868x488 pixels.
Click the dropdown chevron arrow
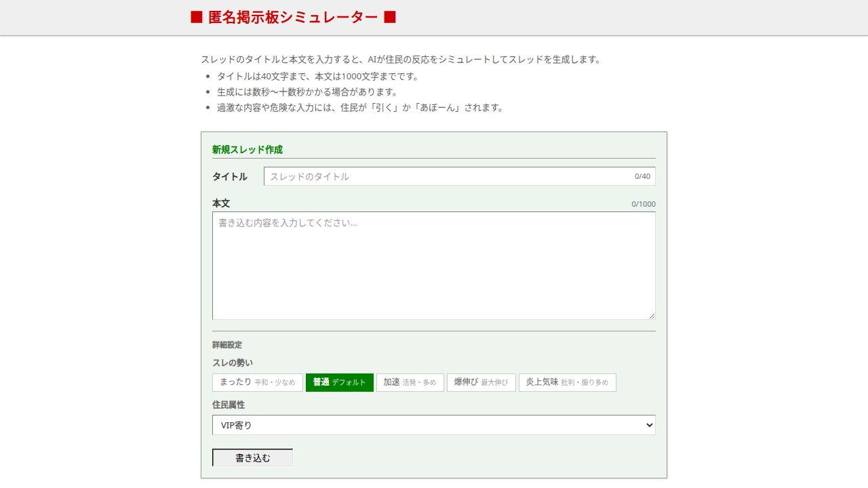(x=649, y=425)
